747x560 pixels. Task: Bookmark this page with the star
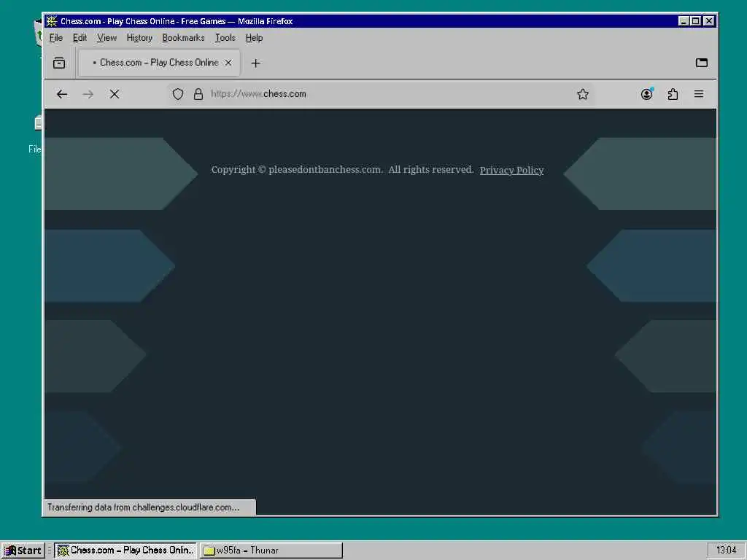(583, 94)
